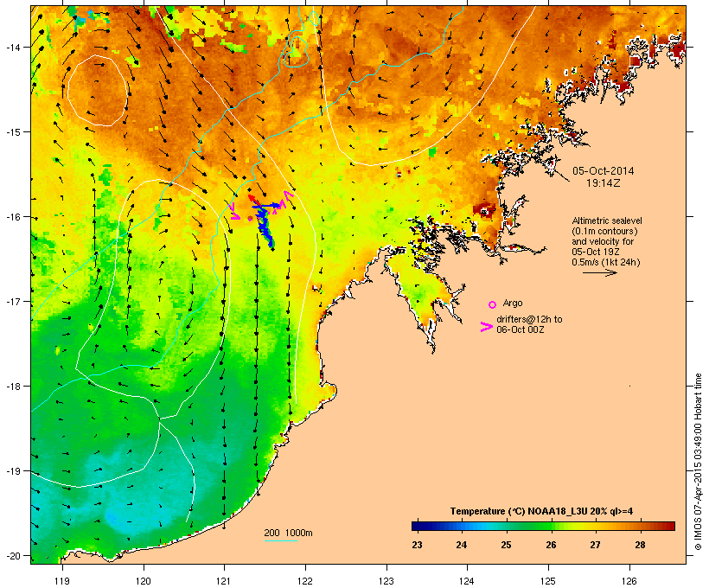This screenshot has width=709, height=588.
Task: Click colorbar tick label 24
Action: pyautogui.click(x=461, y=545)
